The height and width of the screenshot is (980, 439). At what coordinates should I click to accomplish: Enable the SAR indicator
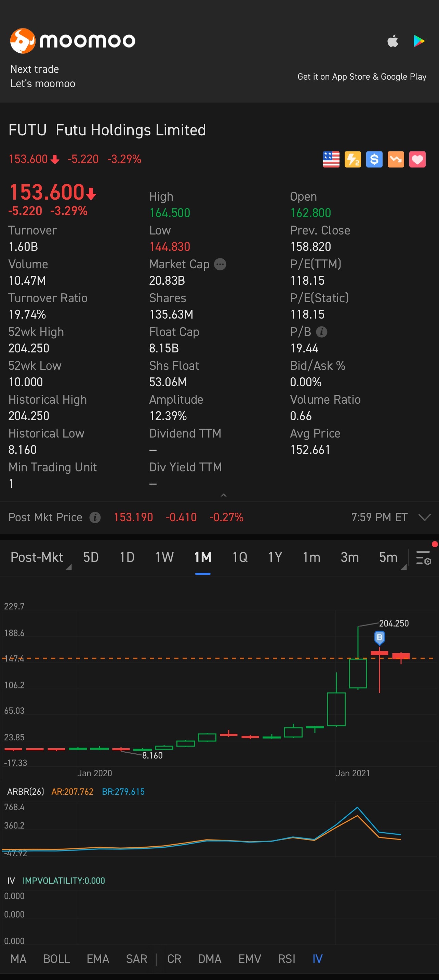coord(136,959)
